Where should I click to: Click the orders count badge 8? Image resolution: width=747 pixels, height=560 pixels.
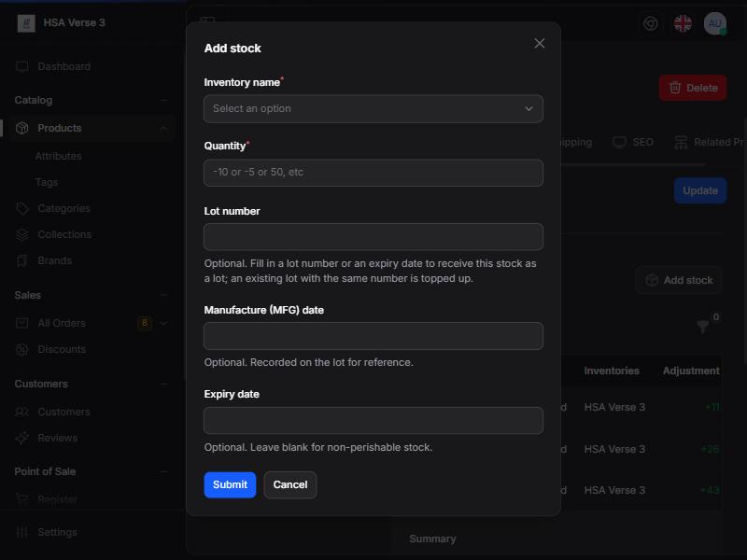[145, 323]
